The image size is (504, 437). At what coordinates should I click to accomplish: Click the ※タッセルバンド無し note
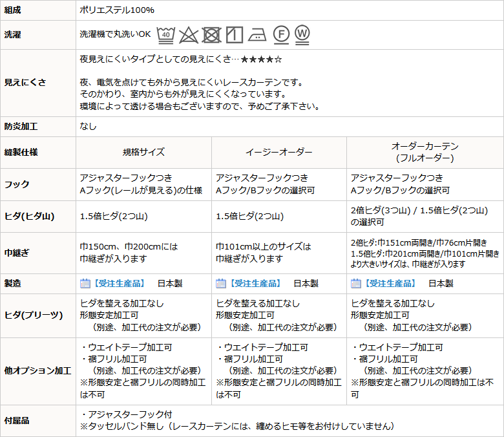click(237, 427)
